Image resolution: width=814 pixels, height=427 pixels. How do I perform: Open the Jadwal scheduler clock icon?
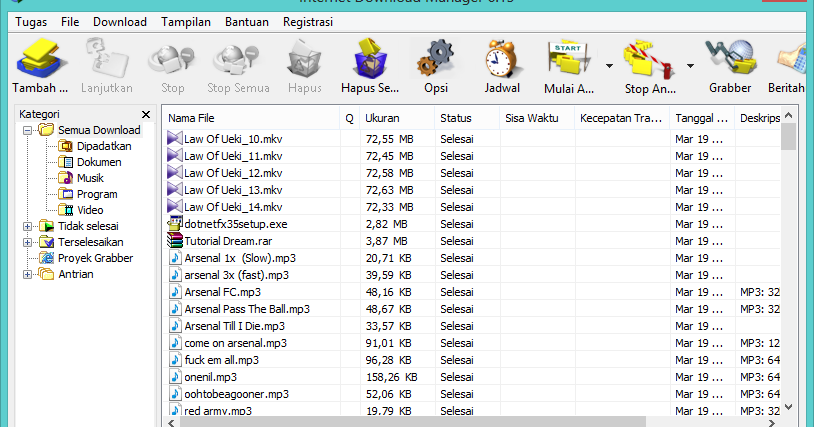pos(501,58)
